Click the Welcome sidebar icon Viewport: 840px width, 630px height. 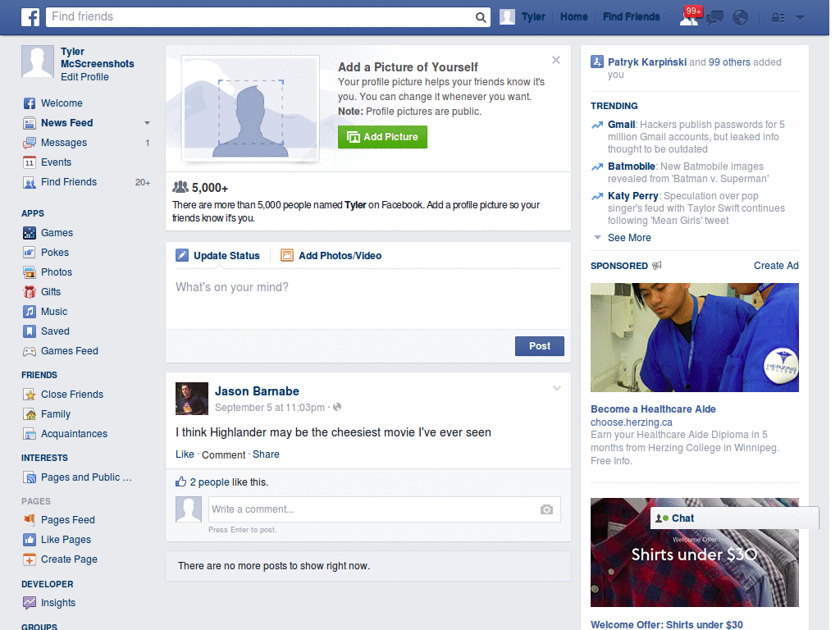(x=30, y=103)
